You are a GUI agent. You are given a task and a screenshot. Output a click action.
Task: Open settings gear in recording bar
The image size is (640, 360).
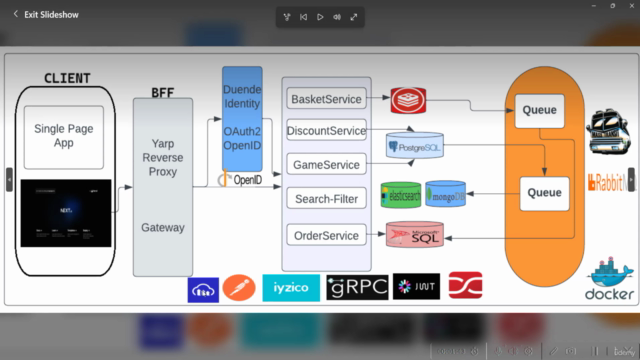[529, 351]
